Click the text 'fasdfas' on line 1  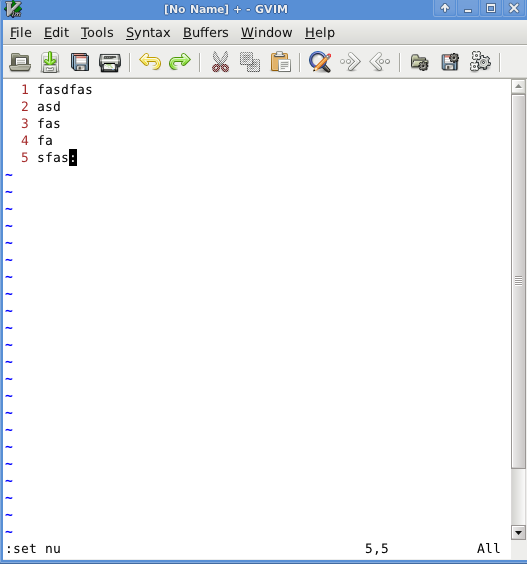[x=65, y=90]
